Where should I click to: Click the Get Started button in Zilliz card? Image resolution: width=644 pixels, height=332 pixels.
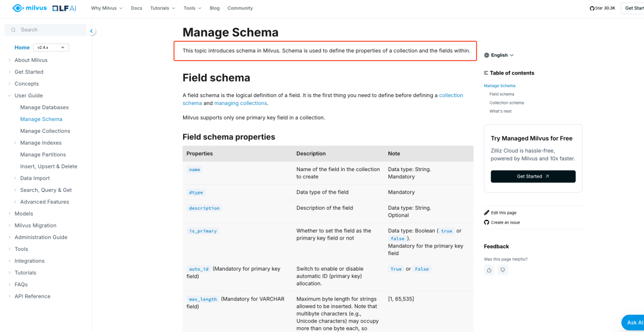click(x=533, y=176)
